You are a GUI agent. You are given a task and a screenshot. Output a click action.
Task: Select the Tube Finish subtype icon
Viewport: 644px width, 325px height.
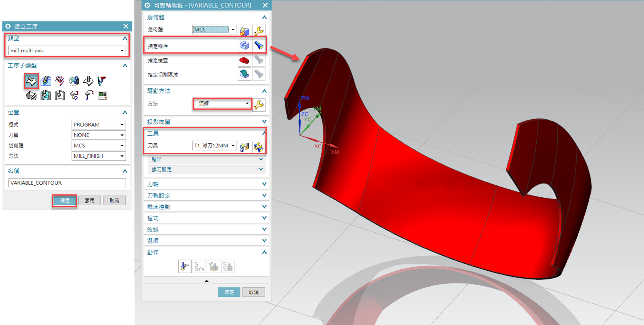60,95
